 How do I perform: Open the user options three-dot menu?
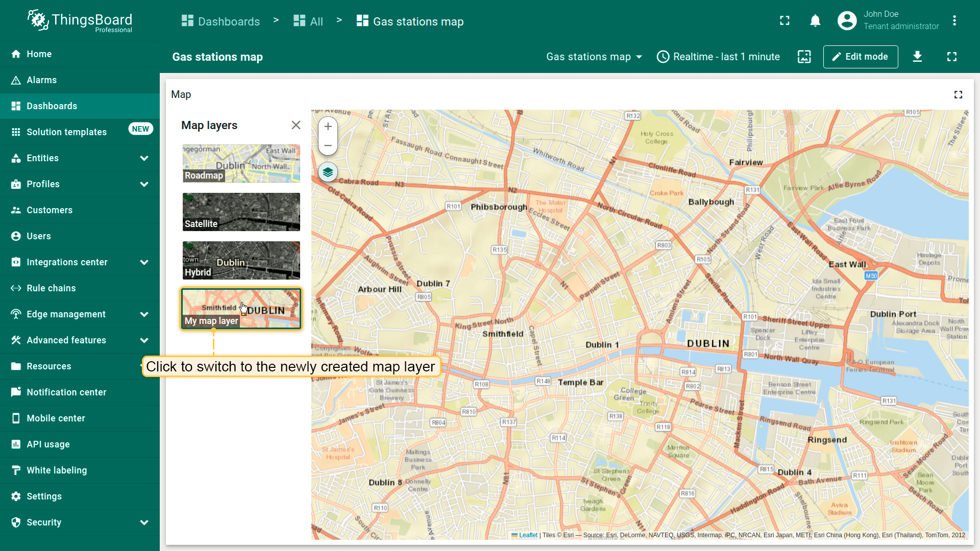point(954,21)
